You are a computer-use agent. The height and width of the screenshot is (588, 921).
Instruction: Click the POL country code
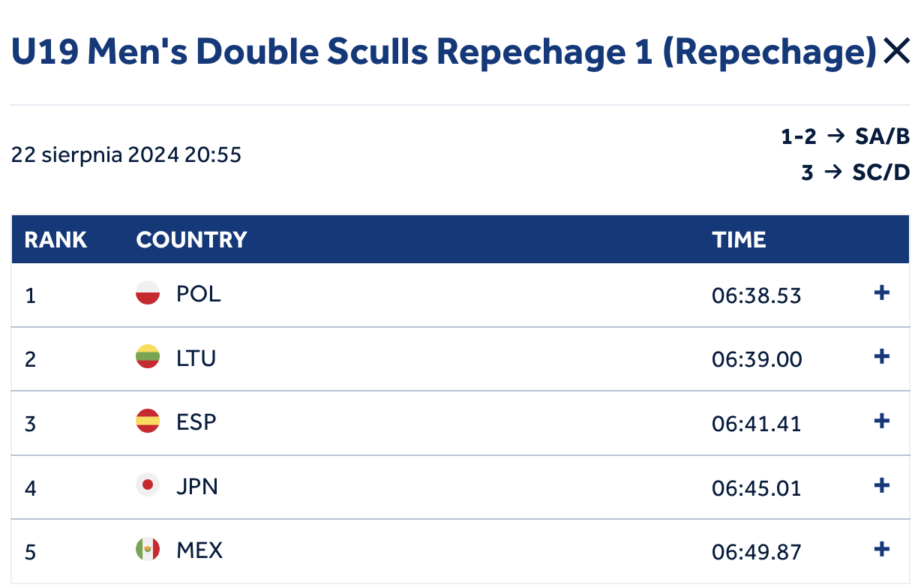(199, 293)
